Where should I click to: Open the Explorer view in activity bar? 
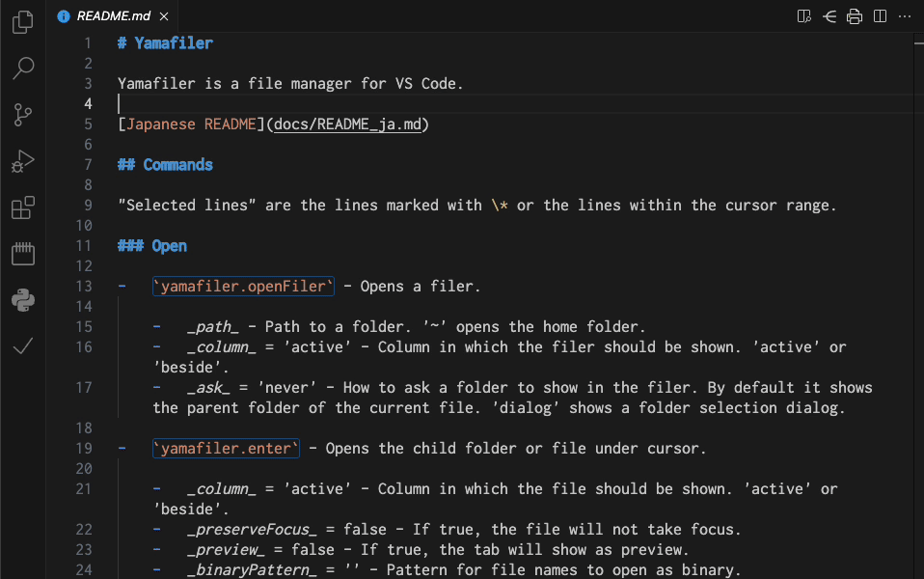click(23, 22)
